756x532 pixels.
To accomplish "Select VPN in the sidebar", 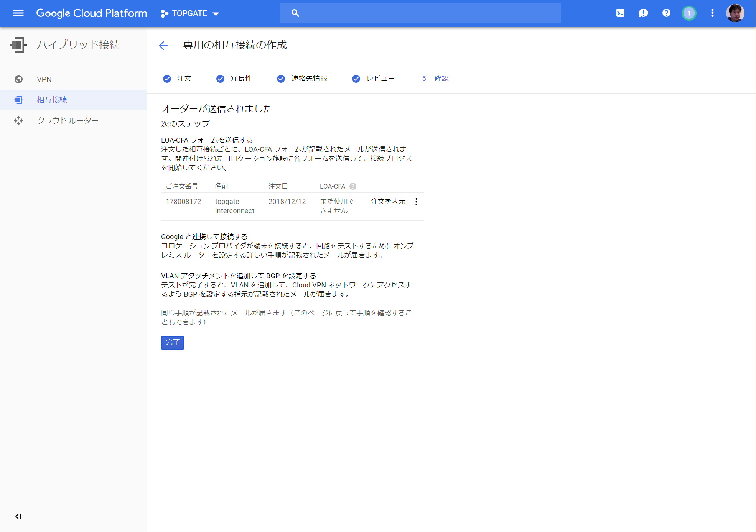I will point(73,79).
